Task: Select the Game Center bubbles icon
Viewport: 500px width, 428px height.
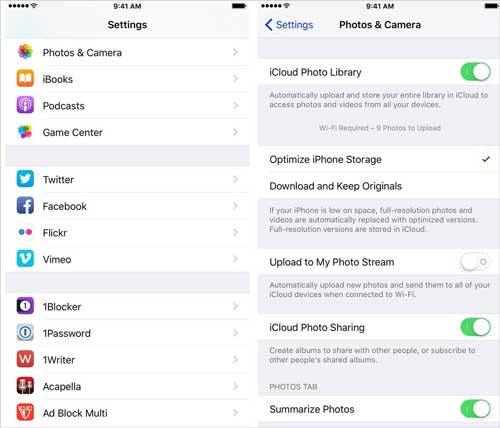Action: 25,132
